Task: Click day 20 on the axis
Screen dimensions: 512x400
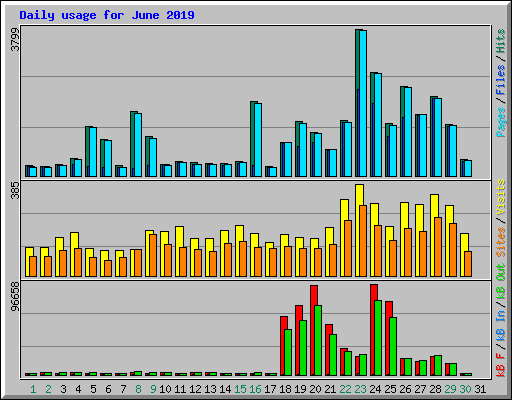Action: point(315,389)
